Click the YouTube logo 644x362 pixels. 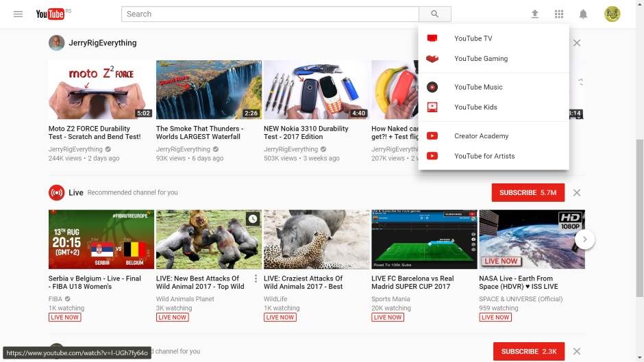51,14
